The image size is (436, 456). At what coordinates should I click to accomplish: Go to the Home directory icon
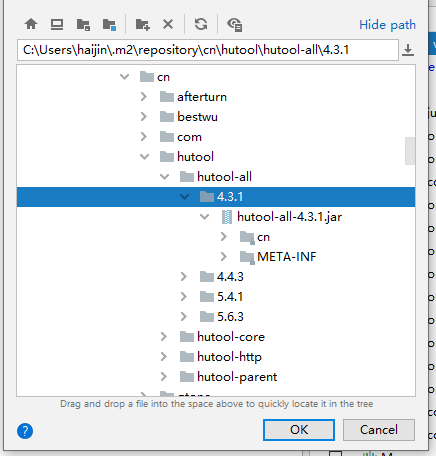click(31, 24)
